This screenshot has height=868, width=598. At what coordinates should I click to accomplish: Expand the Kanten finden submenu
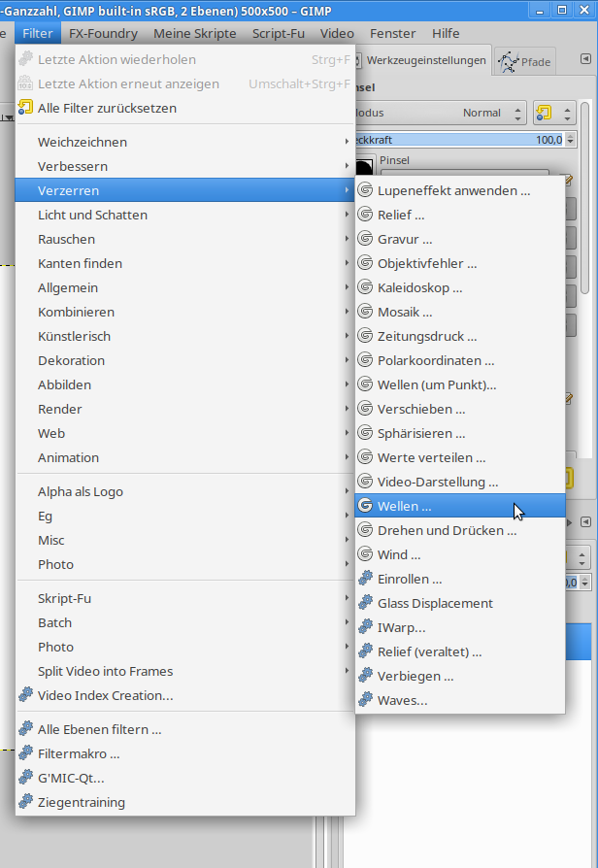pyautogui.click(x=185, y=263)
